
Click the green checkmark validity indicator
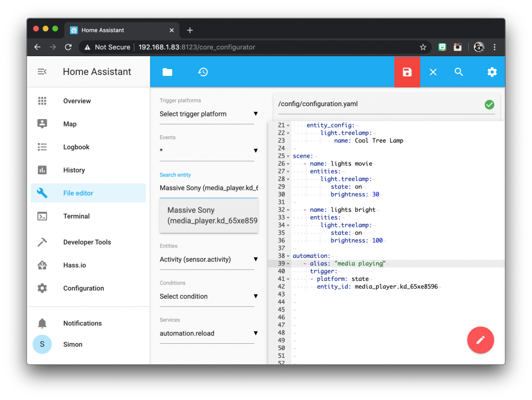489,105
